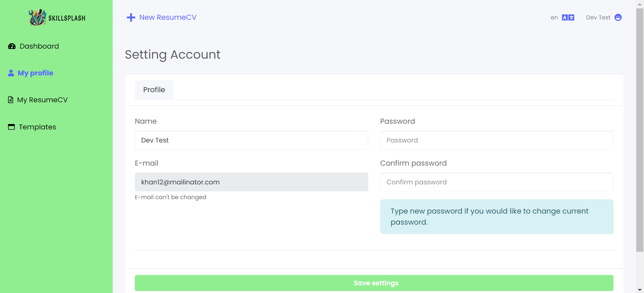Image resolution: width=644 pixels, height=293 pixels.
Task: Click the New ResumeCV link
Action: click(168, 17)
